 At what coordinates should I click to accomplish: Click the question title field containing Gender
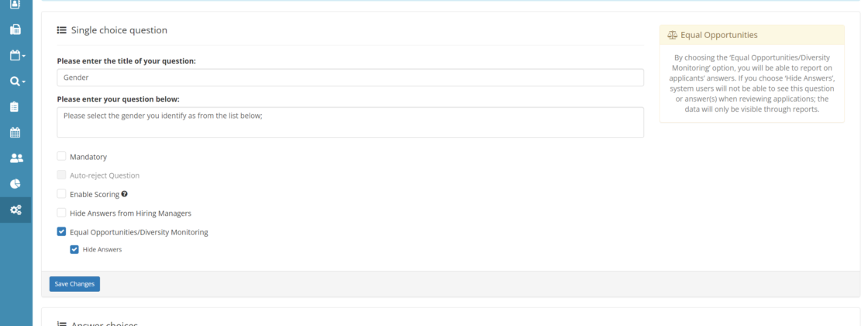point(350,78)
